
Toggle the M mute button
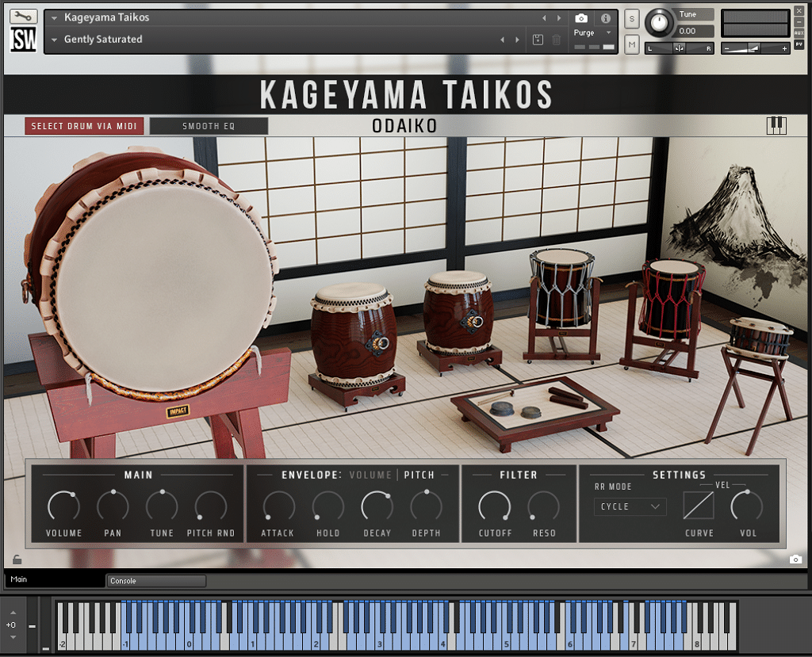click(x=632, y=44)
